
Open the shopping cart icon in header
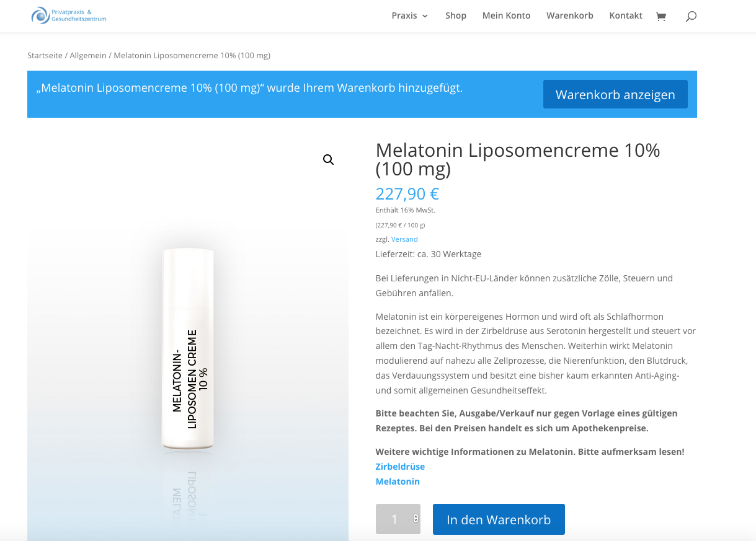(x=661, y=17)
